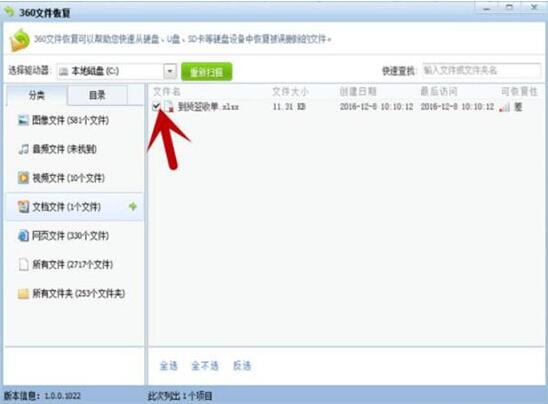Screen dimensions: 548x404
Task: Maximize the 360 file recovery window
Action: click(x=510, y=7)
